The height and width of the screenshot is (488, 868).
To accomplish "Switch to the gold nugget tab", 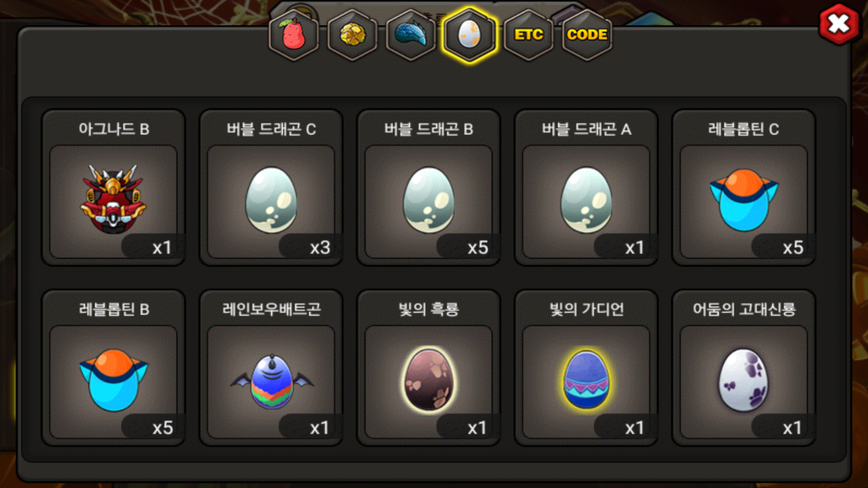I will 353,35.
